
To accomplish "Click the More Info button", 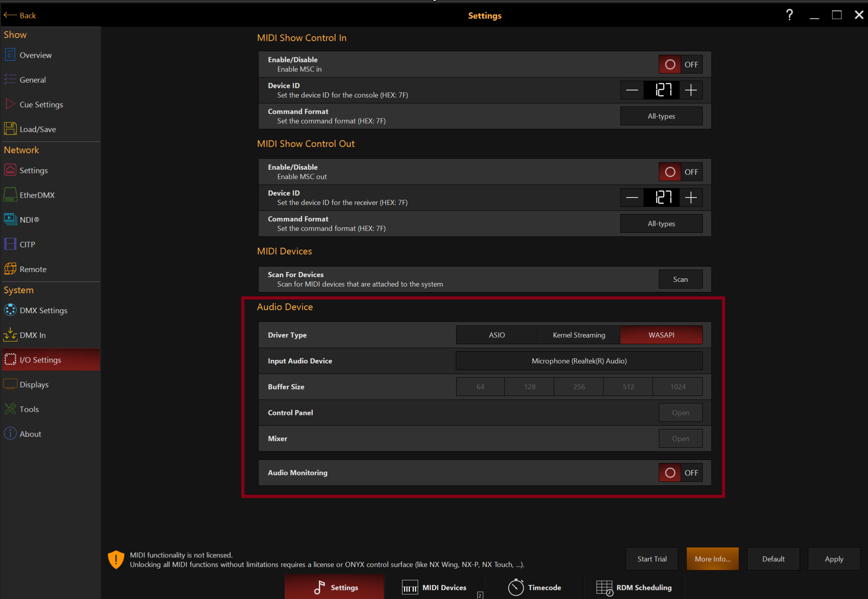I will pos(712,559).
